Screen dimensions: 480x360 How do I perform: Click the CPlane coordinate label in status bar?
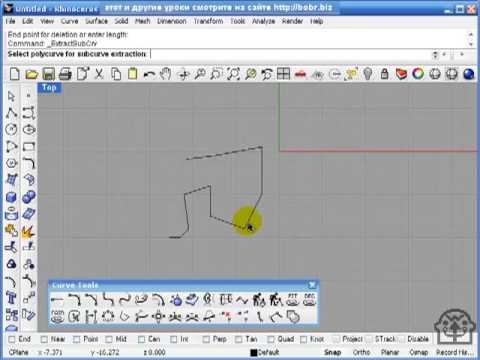point(19,352)
